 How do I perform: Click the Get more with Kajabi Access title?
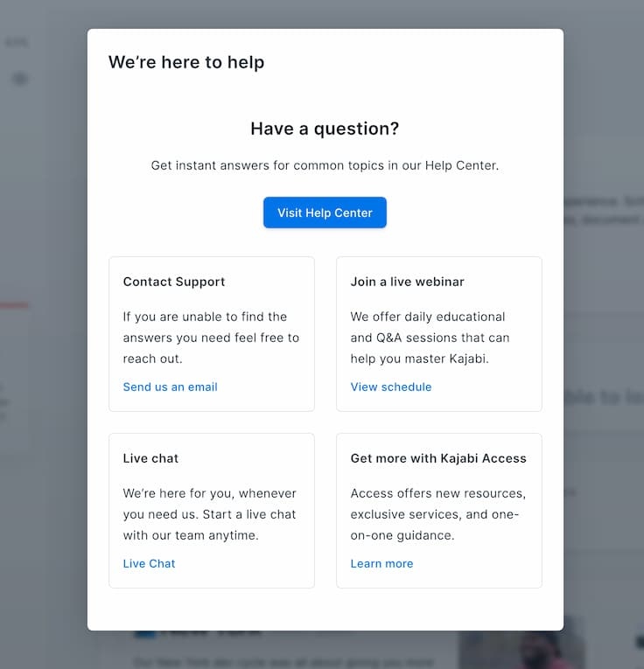438,458
